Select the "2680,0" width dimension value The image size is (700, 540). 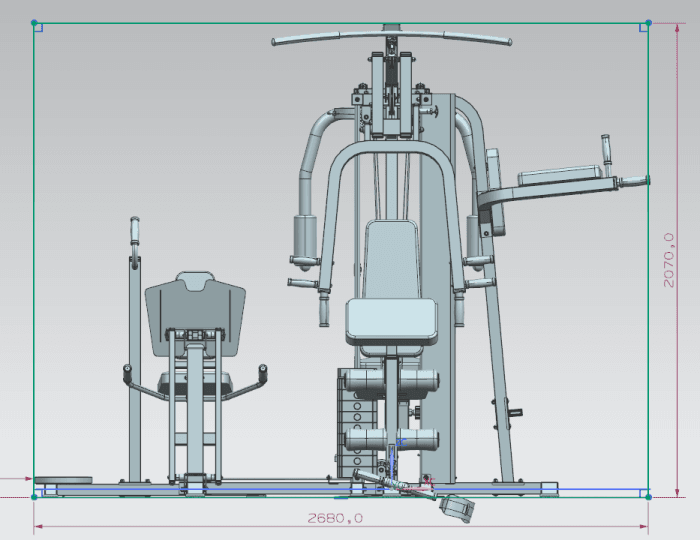pyautogui.click(x=335, y=518)
